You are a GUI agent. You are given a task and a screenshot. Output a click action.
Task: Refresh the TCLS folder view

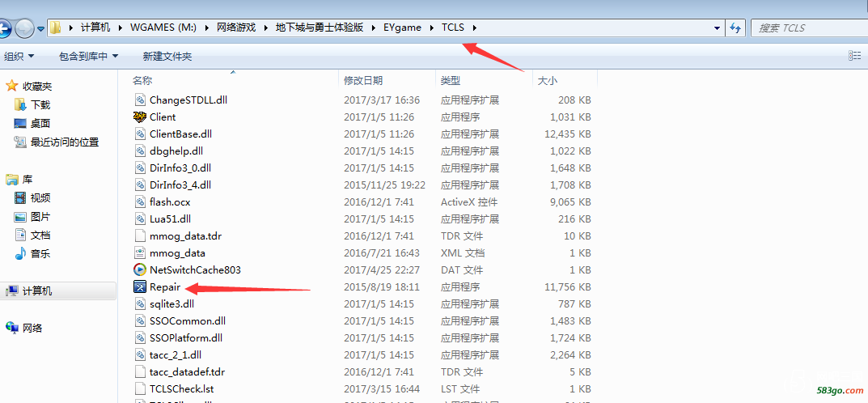(735, 28)
